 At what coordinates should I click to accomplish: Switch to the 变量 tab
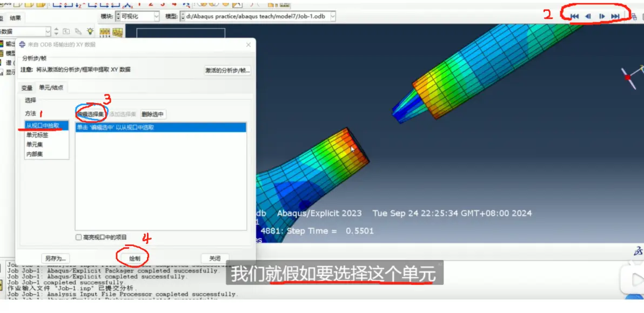pyautogui.click(x=26, y=88)
